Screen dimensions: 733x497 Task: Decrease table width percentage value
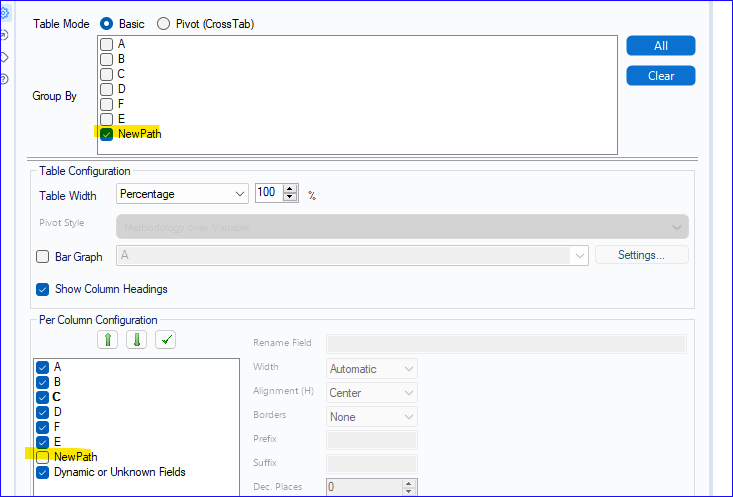point(290,197)
